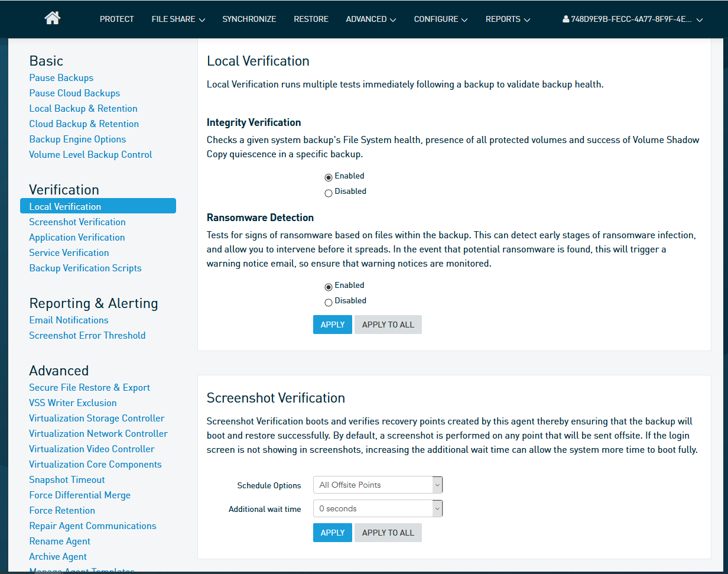This screenshot has height=574, width=728.
Task: Click the Reporting & Alerting heading
Action: (x=94, y=303)
